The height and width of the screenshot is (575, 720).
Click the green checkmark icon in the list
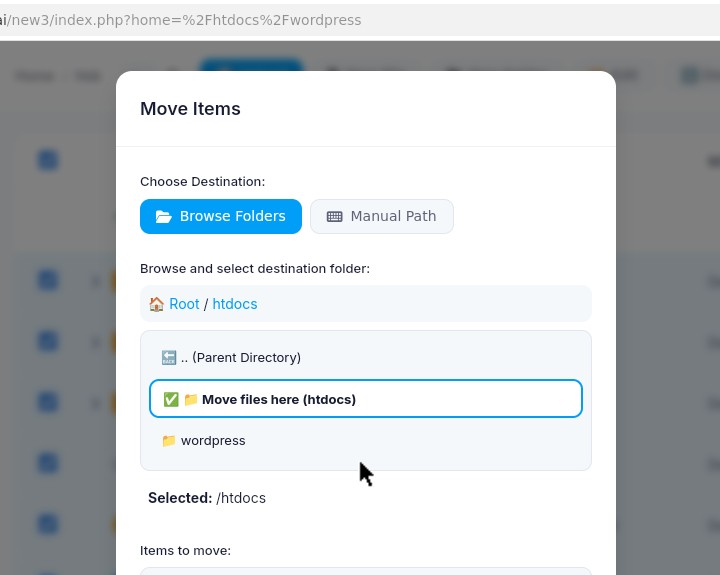tap(171, 400)
